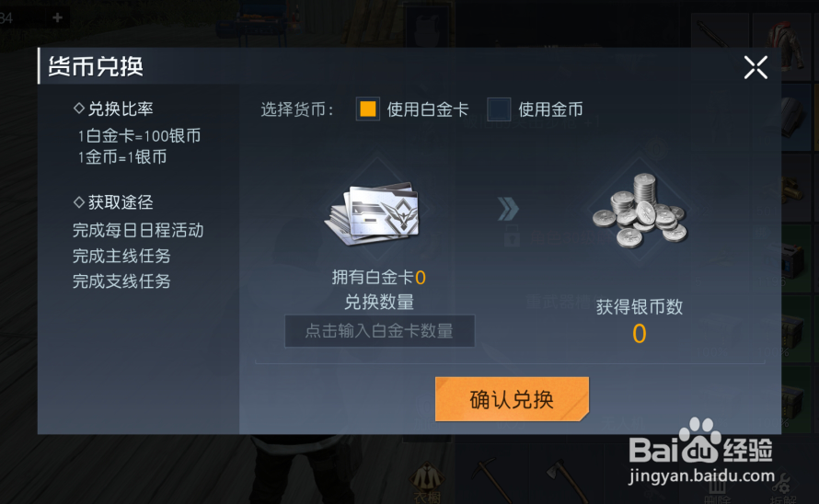
Task: Click the 获得银币数 value zero
Action: click(x=640, y=334)
